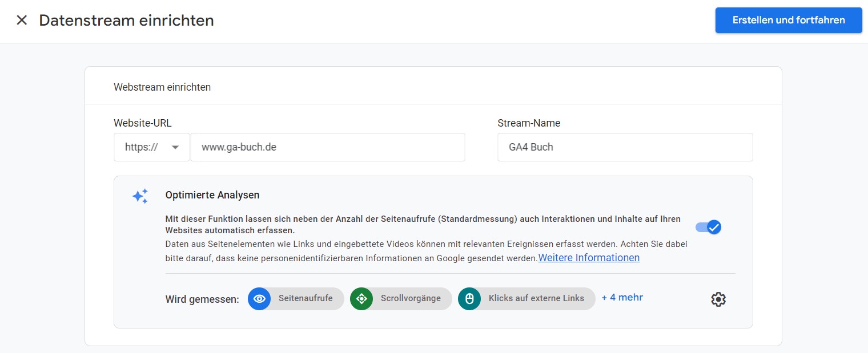Toggle Optimierte Analysen switch off
This screenshot has width=868, height=353.
[709, 227]
